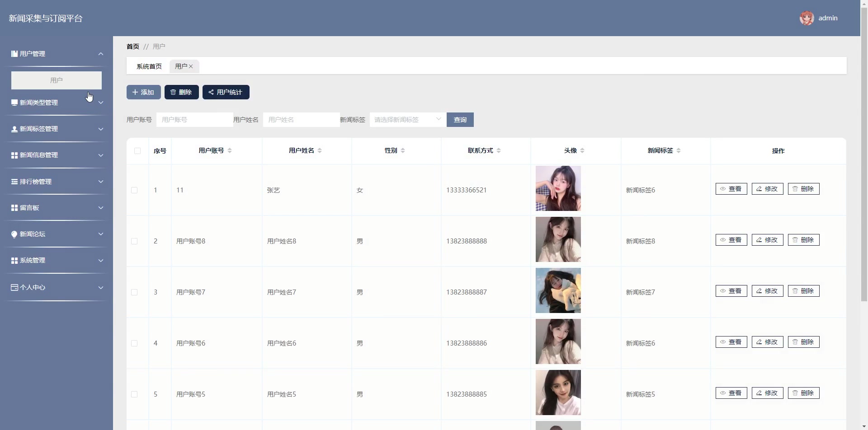Open the 请选择新闻标签 dropdown

(x=408, y=120)
